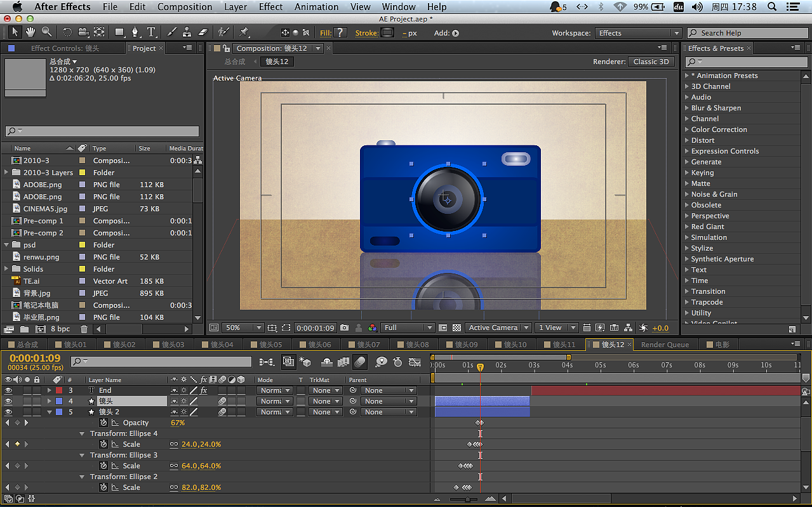Open the 50% magnification dropdown
Viewport: 812px width, 507px height.
pyautogui.click(x=243, y=328)
